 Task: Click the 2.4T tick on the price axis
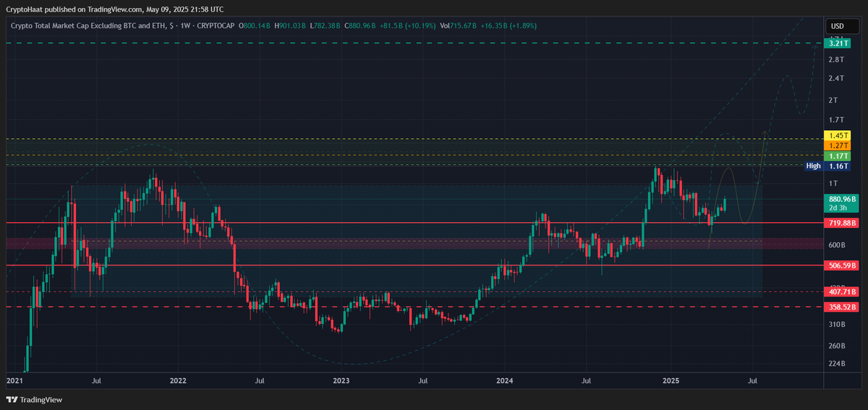(x=837, y=78)
